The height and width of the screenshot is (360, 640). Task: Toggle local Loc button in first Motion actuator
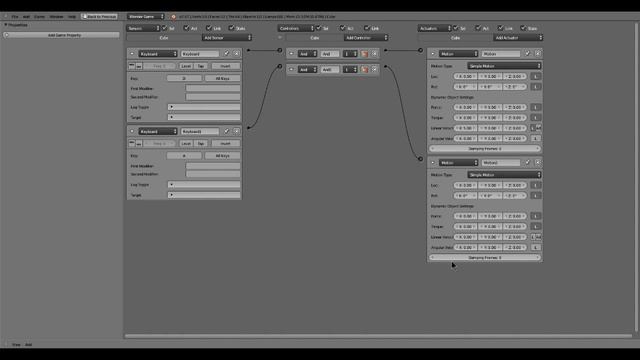coord(536,76)
